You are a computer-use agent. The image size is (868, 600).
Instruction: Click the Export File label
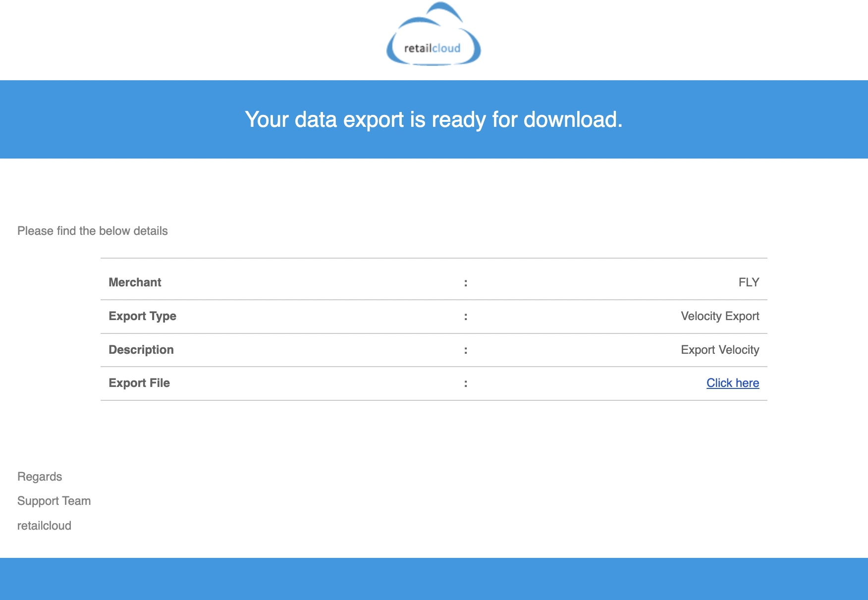(139, 382)
